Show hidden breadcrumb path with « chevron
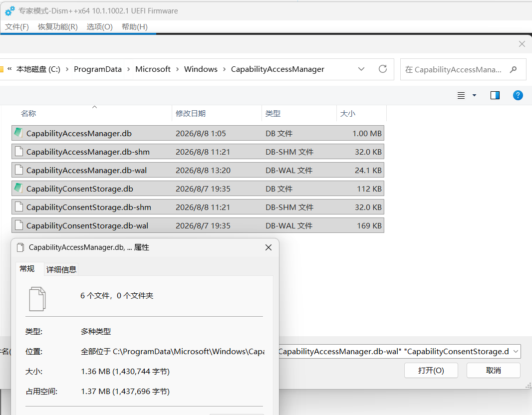This screenshot has height=415, width=532. click(9, 69)
